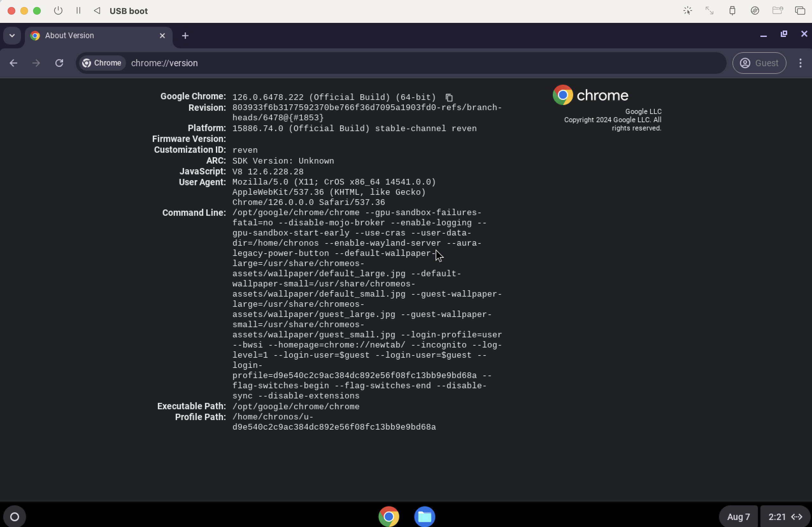The width and height of the screenshot is (812, 527).
Task: Copy the Chrome version string
Action: (449, 97)
